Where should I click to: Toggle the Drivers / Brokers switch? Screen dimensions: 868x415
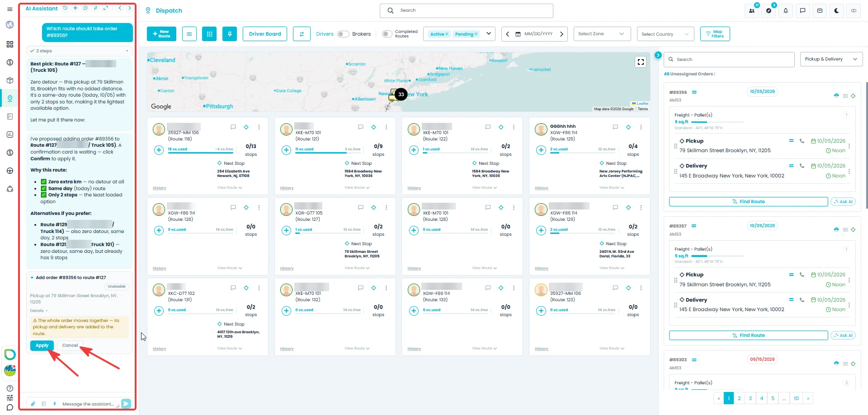(x=343, y=34)
